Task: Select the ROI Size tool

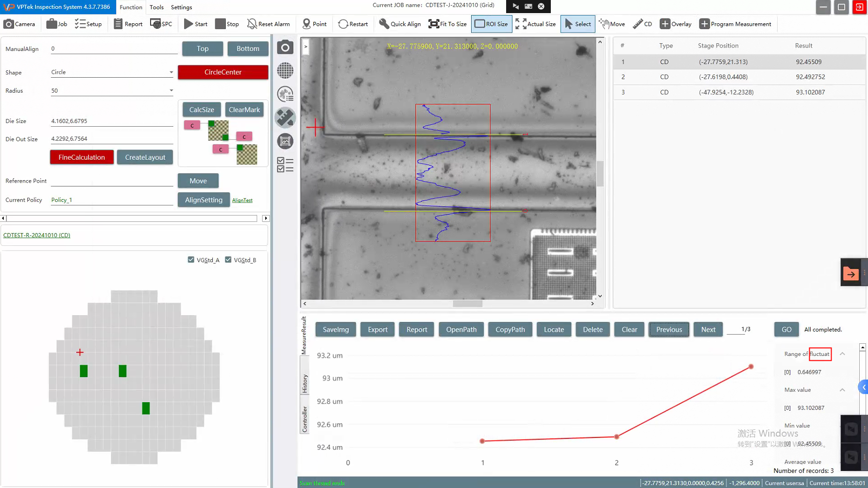Action: 491,24
